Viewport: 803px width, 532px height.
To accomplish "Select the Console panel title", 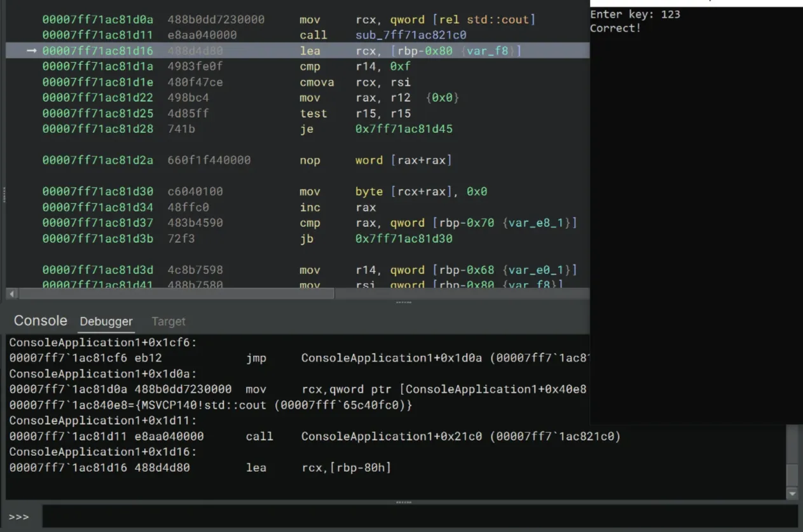I will [x=40, y=321].
